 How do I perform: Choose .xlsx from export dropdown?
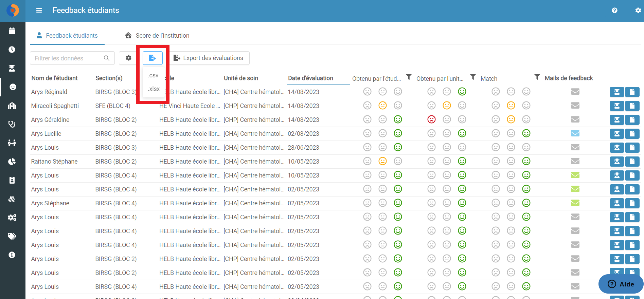[x=154, y=89]
